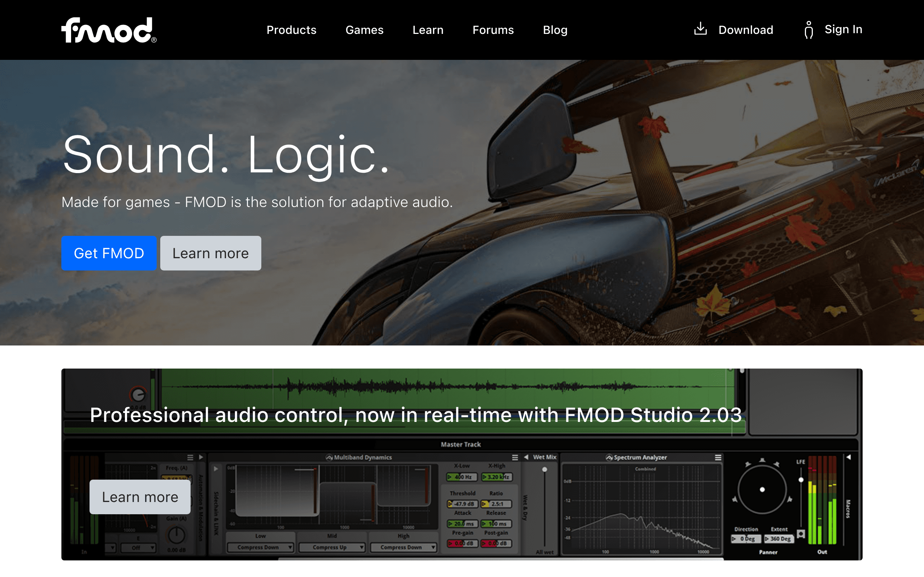Click the blue Get FMOD button

point(109,253)
